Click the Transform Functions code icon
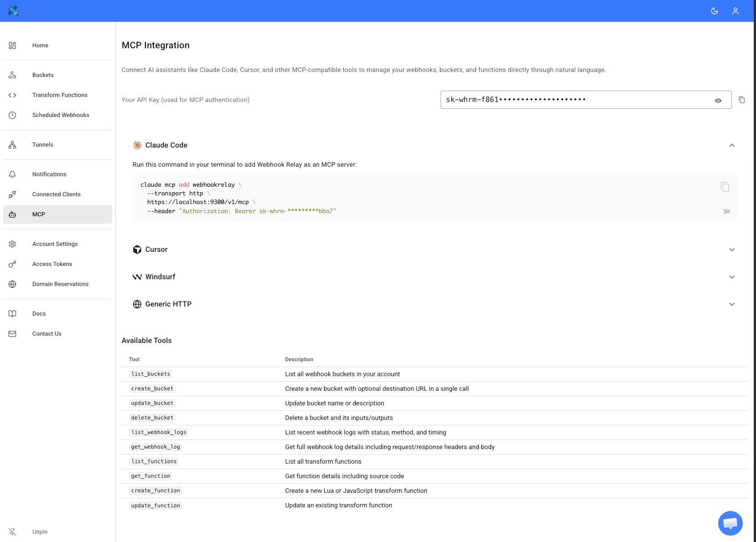Viewport: 756px width, 542px height. pos(12,95)
